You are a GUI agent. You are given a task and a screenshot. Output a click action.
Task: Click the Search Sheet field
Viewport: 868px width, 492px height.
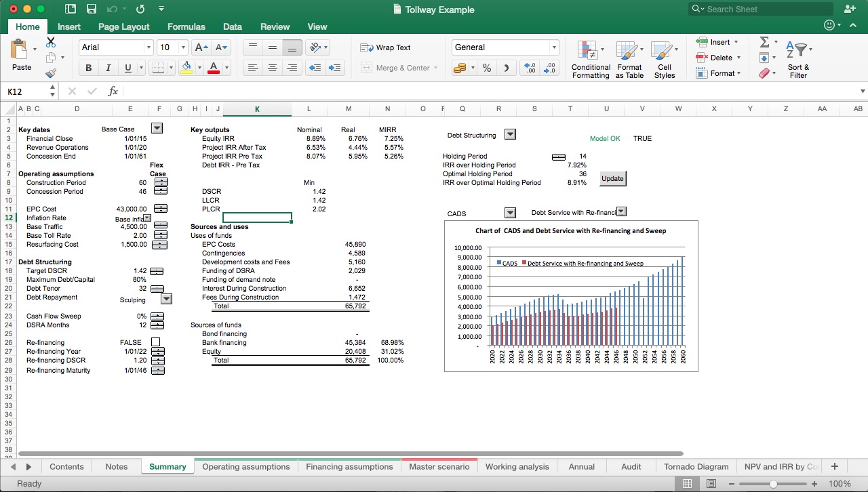(758, 9)
